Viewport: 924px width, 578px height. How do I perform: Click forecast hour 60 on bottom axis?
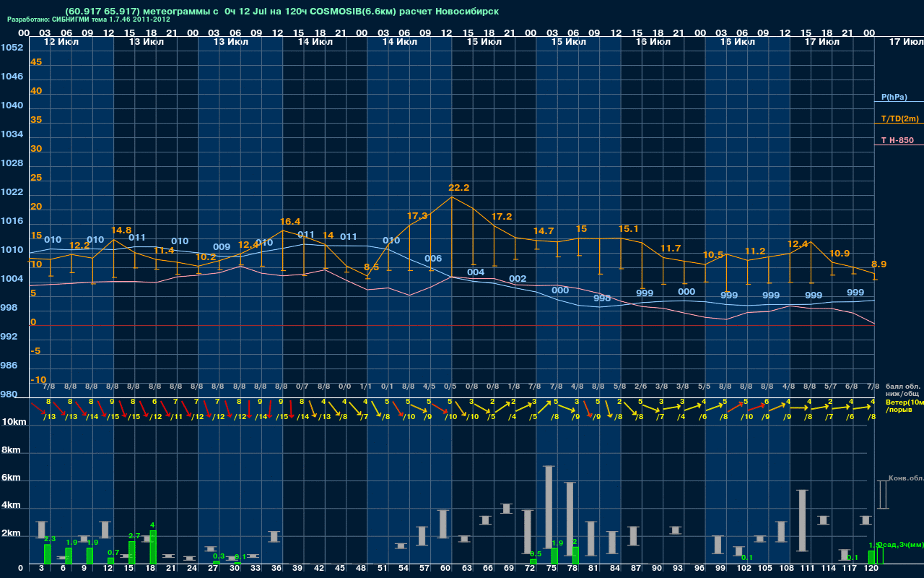pyautogui.click(x=445, y=569)
